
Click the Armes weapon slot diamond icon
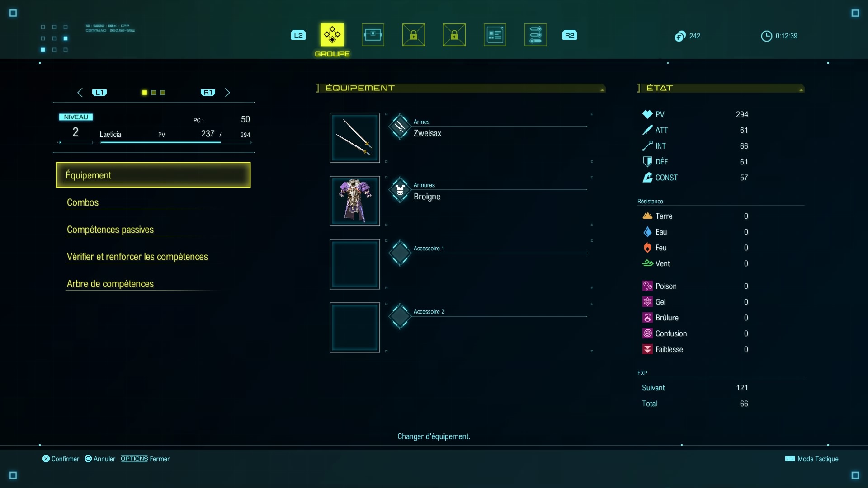pos(400,127)
